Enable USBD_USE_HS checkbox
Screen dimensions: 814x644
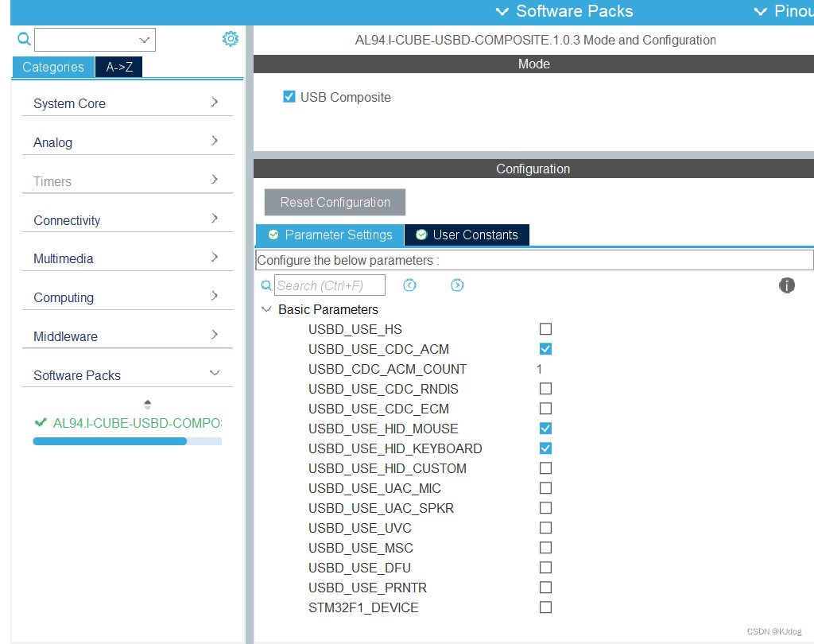click(x=545, y=328)
